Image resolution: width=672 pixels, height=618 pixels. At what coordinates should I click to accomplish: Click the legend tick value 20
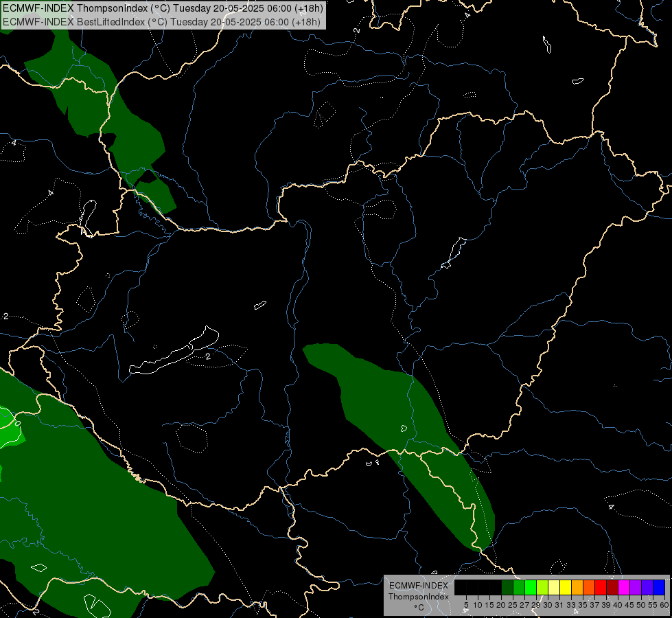(501, 605)
